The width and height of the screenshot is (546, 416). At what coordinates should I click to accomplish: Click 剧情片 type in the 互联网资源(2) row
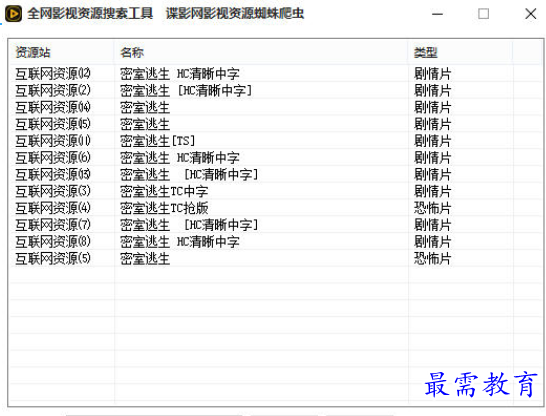[x=432, y=91]
